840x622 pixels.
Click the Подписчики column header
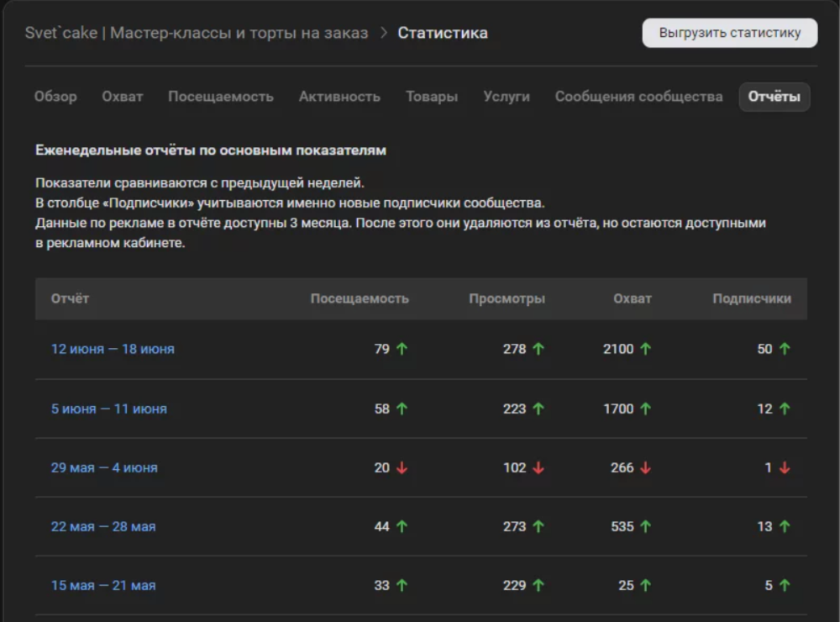point(751,298)
